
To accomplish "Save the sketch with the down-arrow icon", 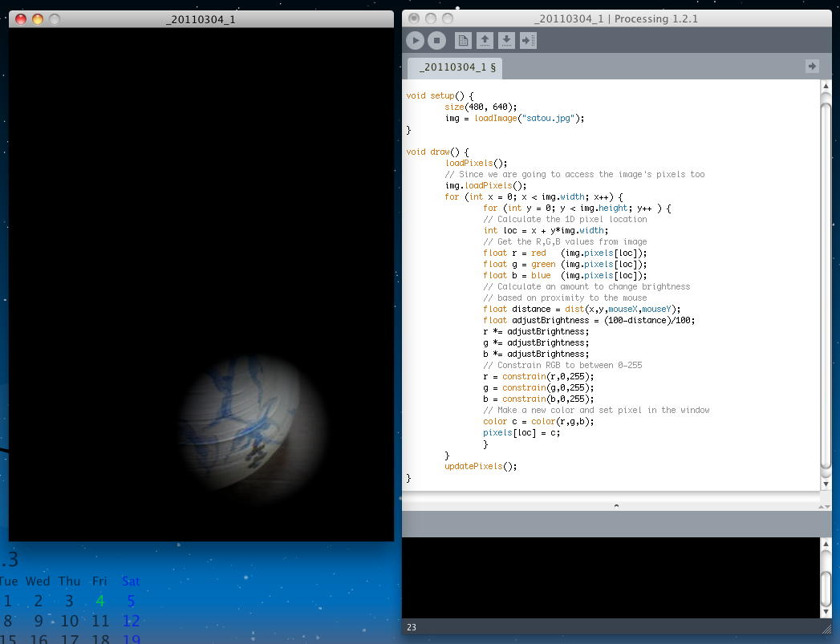I will 506,40.
